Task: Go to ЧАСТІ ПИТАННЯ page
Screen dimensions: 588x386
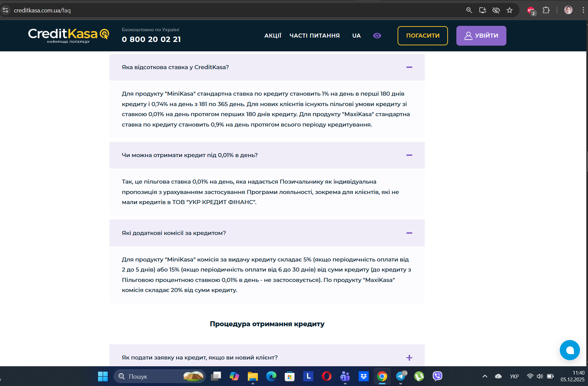Action: tap(315, 36)
